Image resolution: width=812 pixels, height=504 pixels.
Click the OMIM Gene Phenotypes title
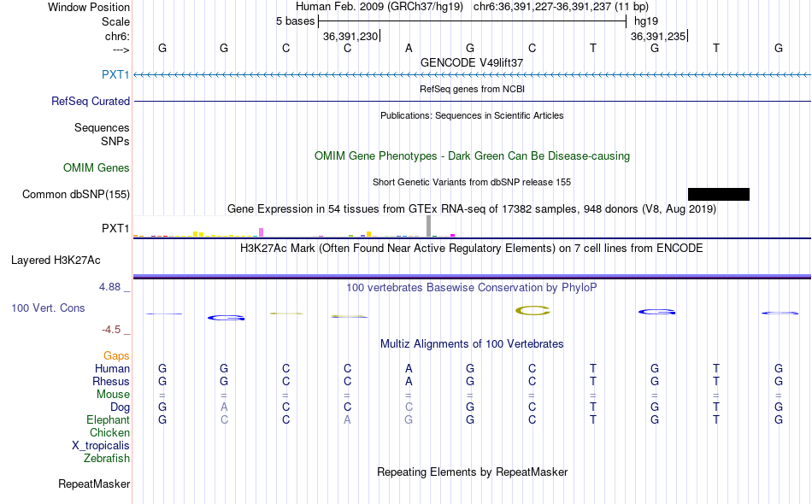472,155
